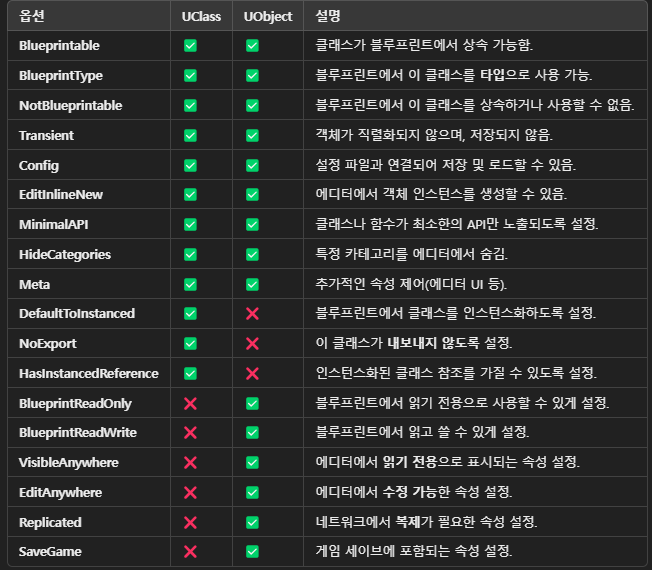Click the UObject checkmark for NotBlueprintable

252,106
